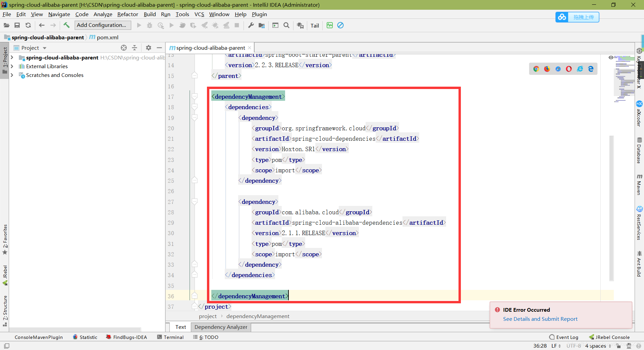Fold the dependency tag at line 27
Viewport: 644px width, 350px height.
pos(195,202)
